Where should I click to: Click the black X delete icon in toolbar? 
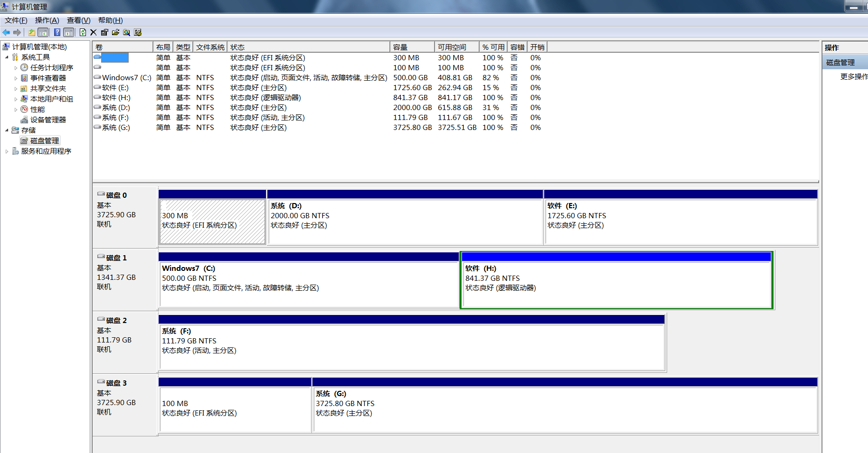pyautogui.click(x=93, y=32)
